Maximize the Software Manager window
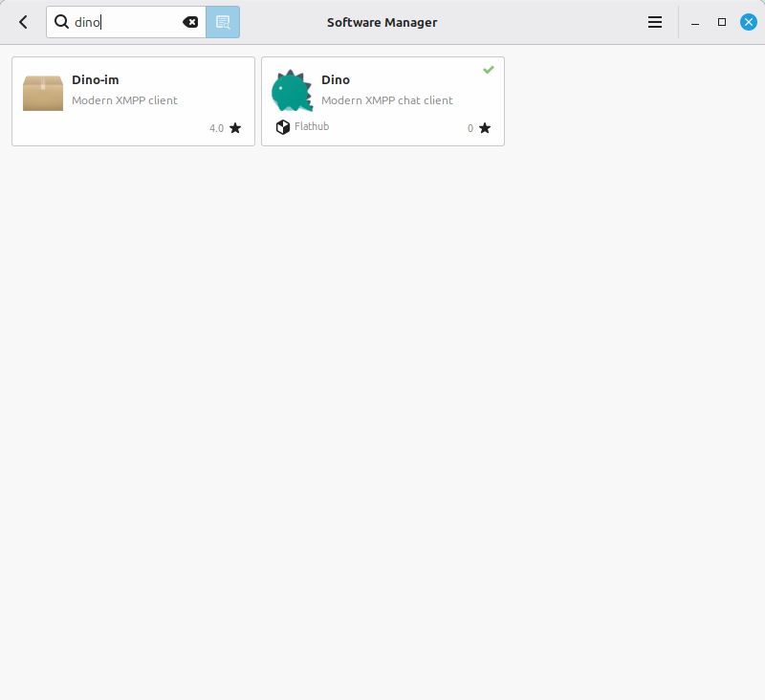 tap(722, 22)
